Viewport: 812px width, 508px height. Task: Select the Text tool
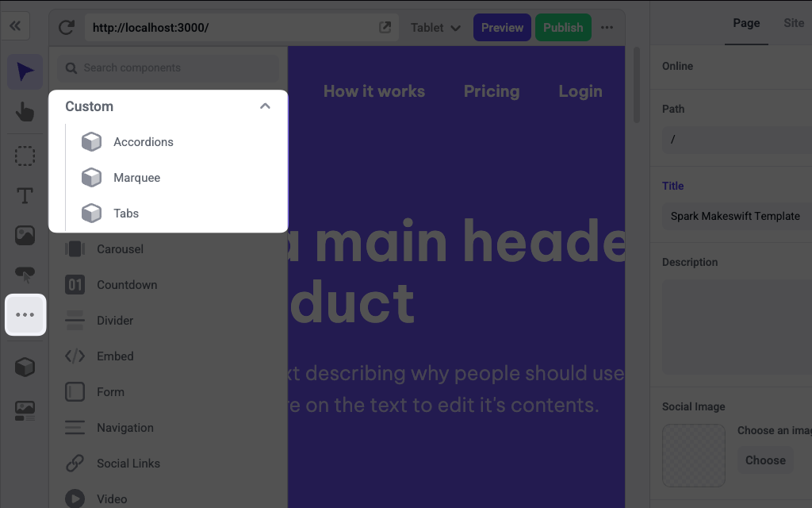pyautogui.click(x=25, y=195)
